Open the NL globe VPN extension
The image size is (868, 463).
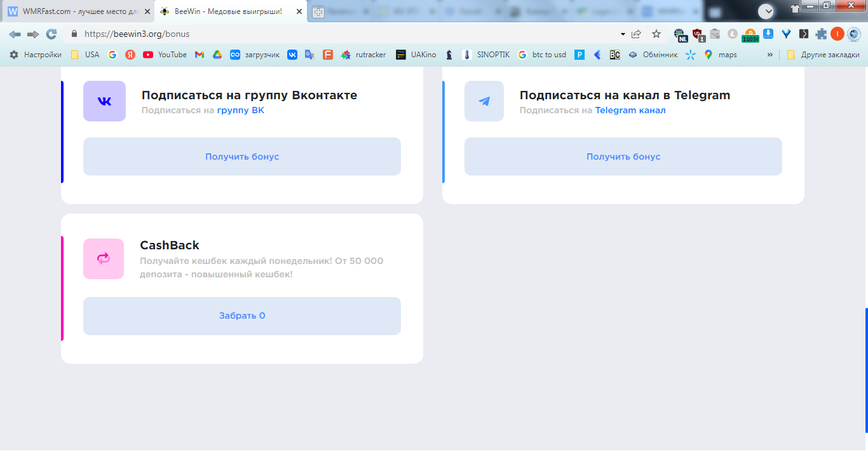[x=681, y=35]
